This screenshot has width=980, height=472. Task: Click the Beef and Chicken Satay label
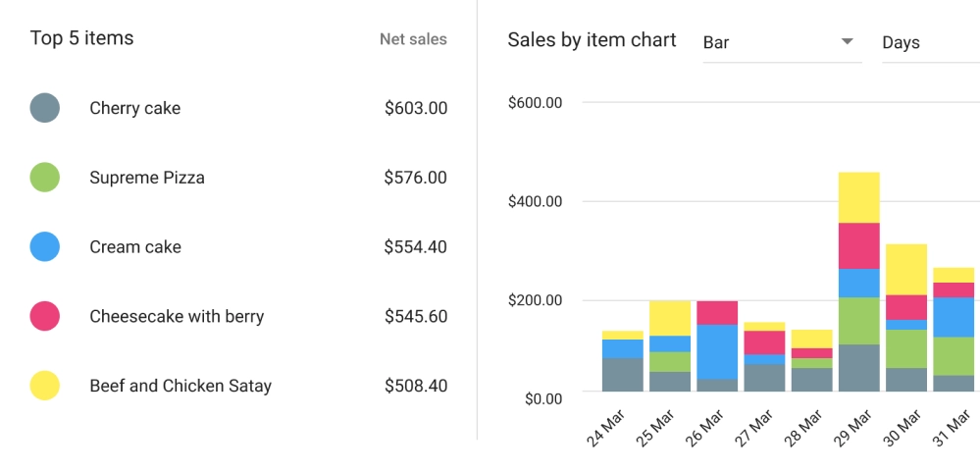click(x=181, y=386)
